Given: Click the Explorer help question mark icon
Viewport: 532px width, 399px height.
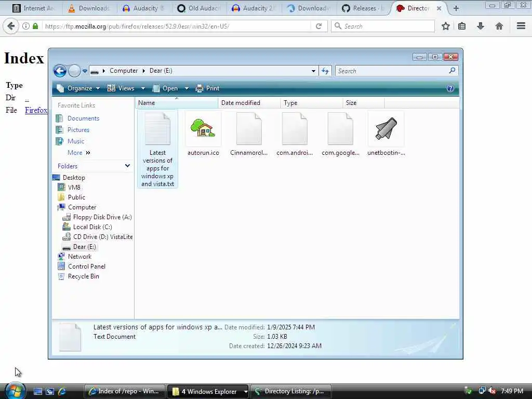Looking at the screenshot, I should point(450,88).
